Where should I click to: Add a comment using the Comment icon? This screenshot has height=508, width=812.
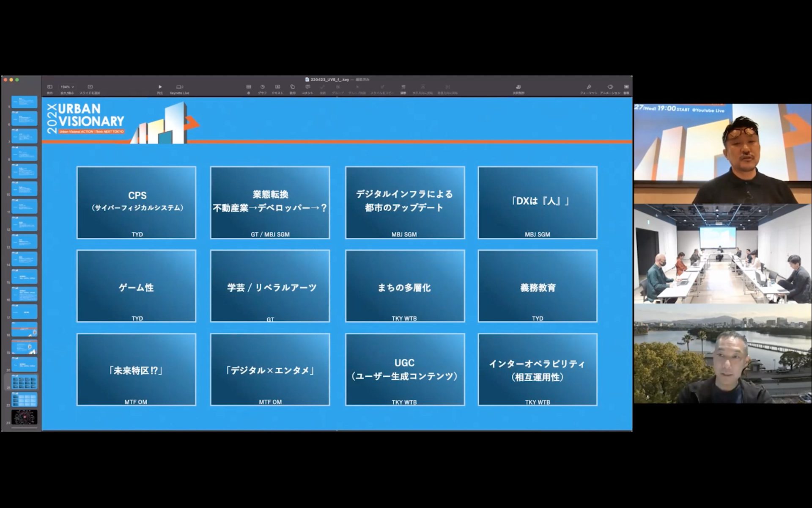(x=307, y=88)
